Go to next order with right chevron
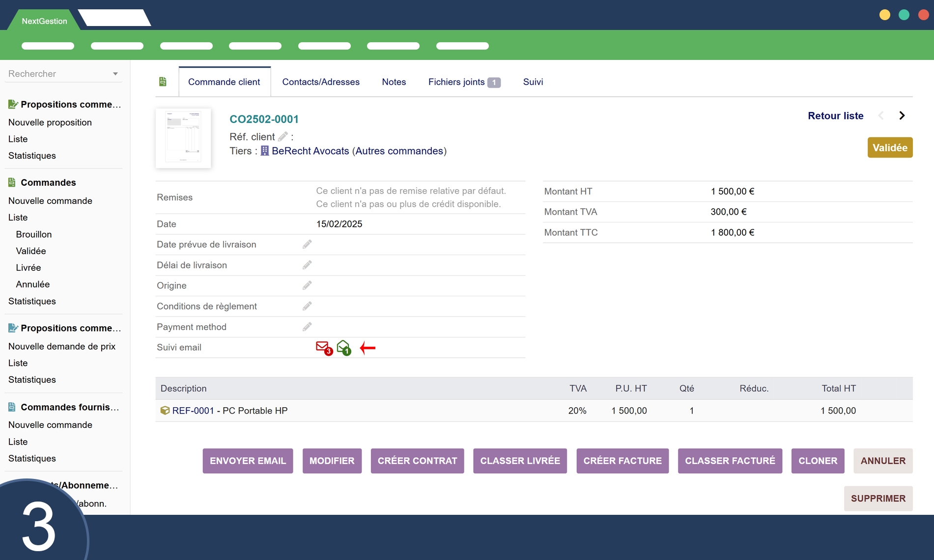 [902, 115]
